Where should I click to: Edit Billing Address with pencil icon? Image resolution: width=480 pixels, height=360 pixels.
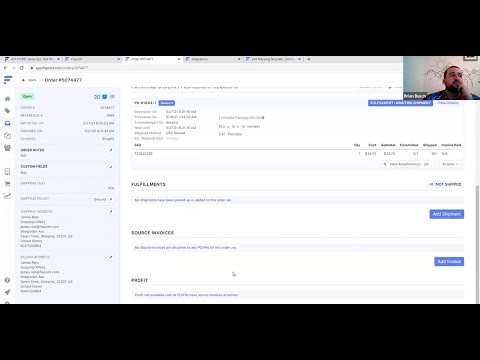pos(111,257)
